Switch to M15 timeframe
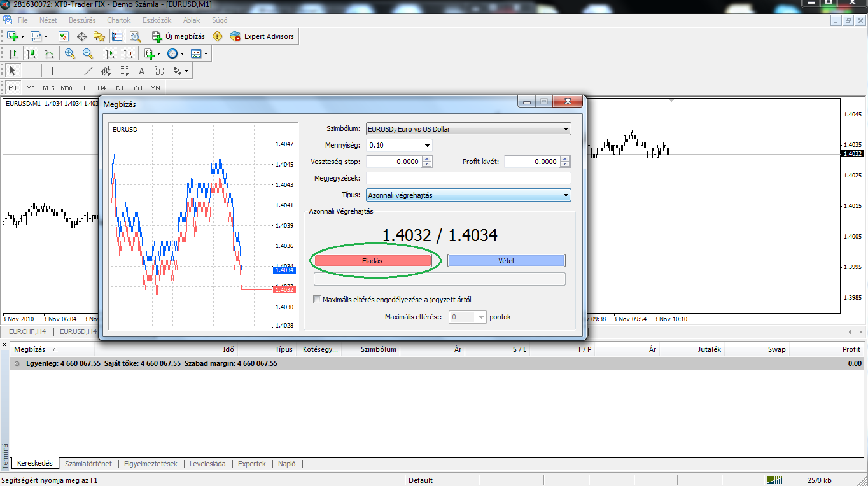This screenshot has height=486, width=868. [48, 88]
